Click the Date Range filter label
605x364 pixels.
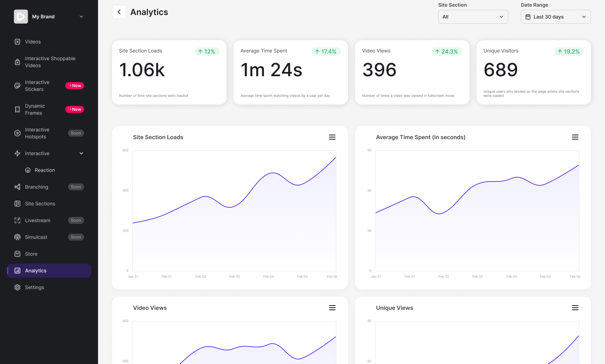[x=535, y=5]
